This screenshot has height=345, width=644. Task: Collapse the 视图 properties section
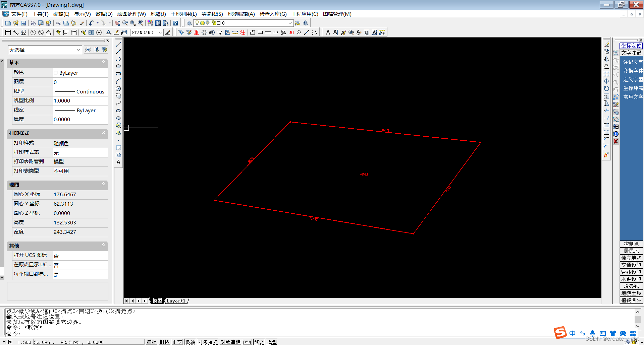click(104, 184)
